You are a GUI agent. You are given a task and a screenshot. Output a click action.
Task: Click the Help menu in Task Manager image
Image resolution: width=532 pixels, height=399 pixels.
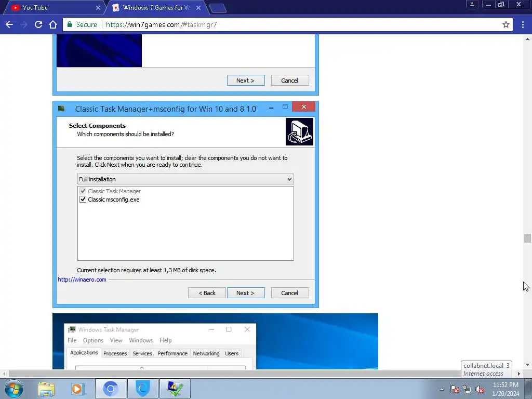click(166, 340)
